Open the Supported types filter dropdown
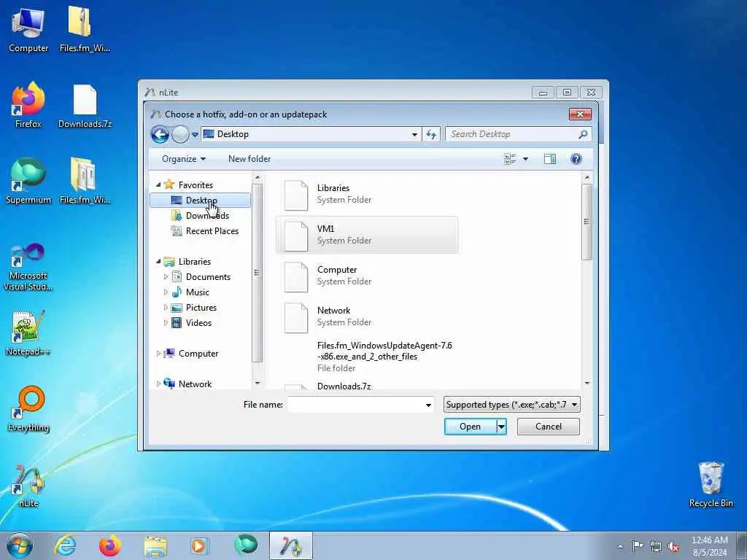Image resolution: width=747 pixels, height=560 pixels. (511, 404)
